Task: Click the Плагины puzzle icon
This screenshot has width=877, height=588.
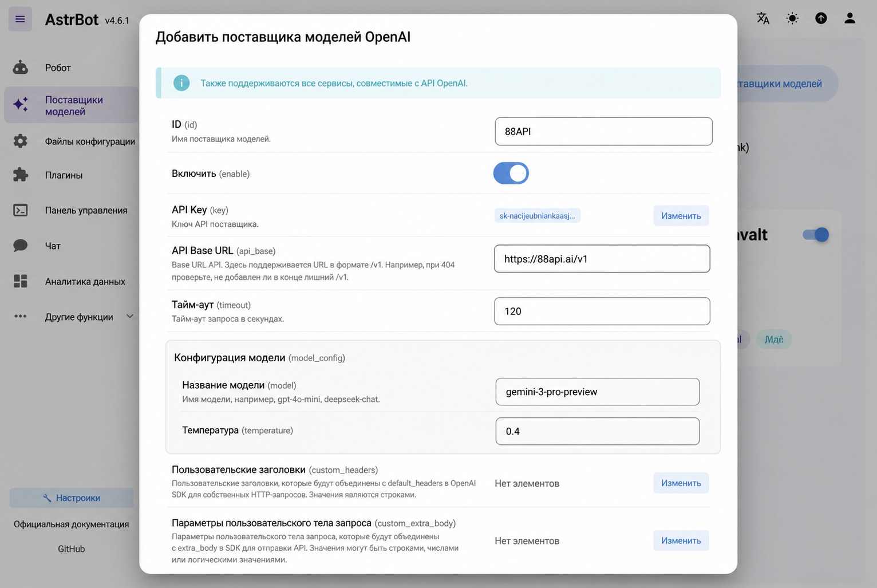Action: click(21, 175)
